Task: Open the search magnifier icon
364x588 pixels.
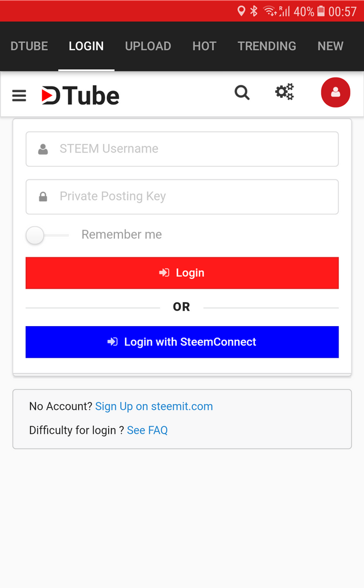Action: (x=242, y=92)
